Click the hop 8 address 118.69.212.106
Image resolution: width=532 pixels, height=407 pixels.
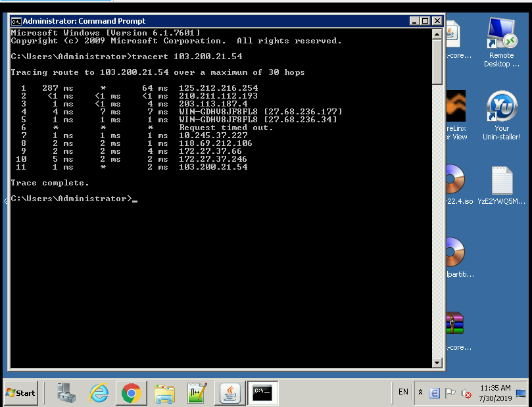tap(216, 143)
